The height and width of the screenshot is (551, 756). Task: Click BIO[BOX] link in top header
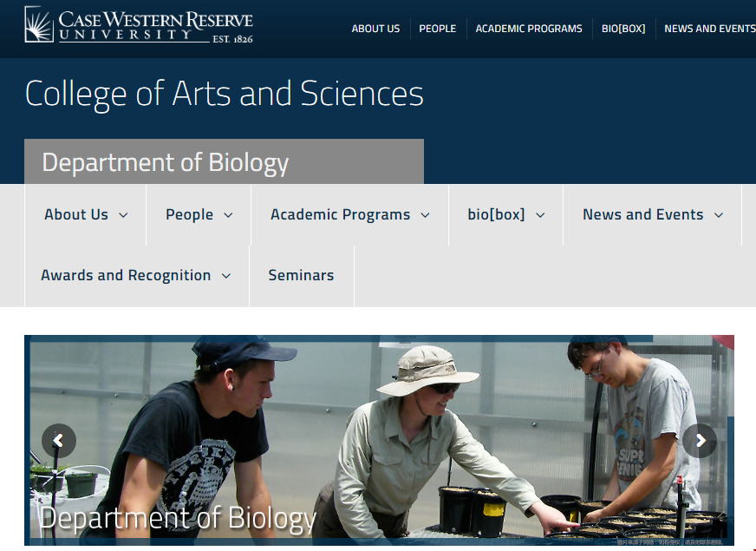(623, 29)
